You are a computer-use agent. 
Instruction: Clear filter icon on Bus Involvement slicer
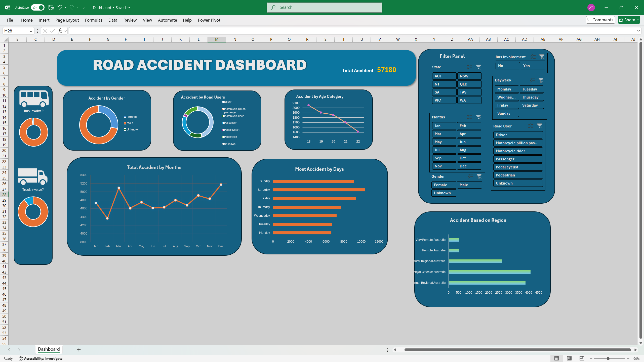(x=542, y=57)
